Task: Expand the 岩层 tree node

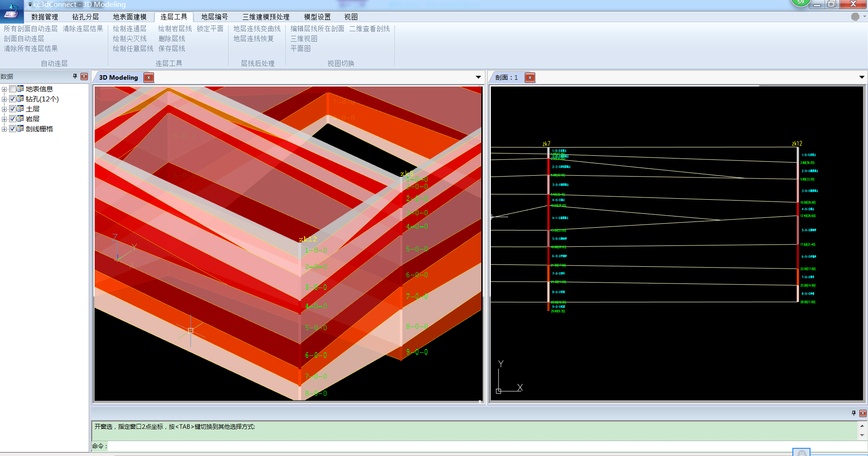Action: tap(4, 119)
